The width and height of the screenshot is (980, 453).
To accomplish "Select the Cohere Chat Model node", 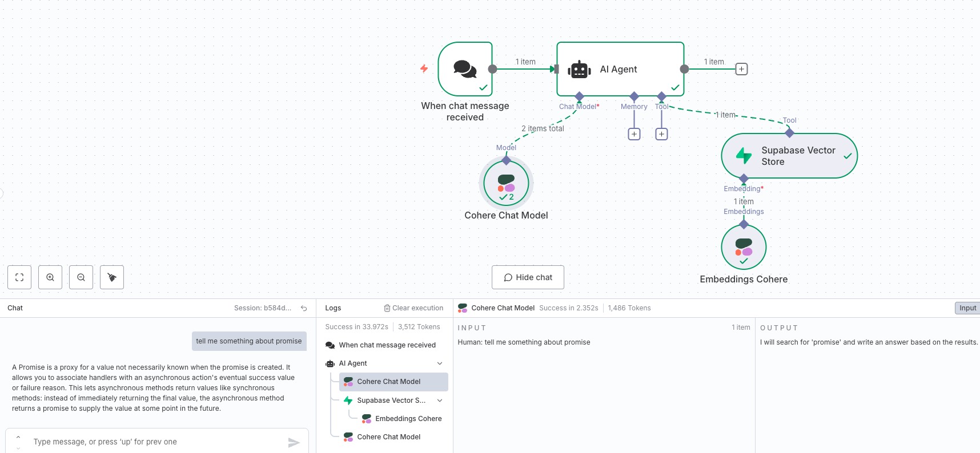I will click(x=506, y=183).
